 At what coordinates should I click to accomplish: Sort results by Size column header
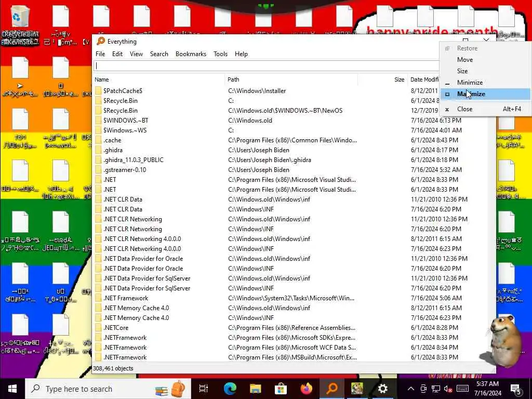tap(382, 79)
